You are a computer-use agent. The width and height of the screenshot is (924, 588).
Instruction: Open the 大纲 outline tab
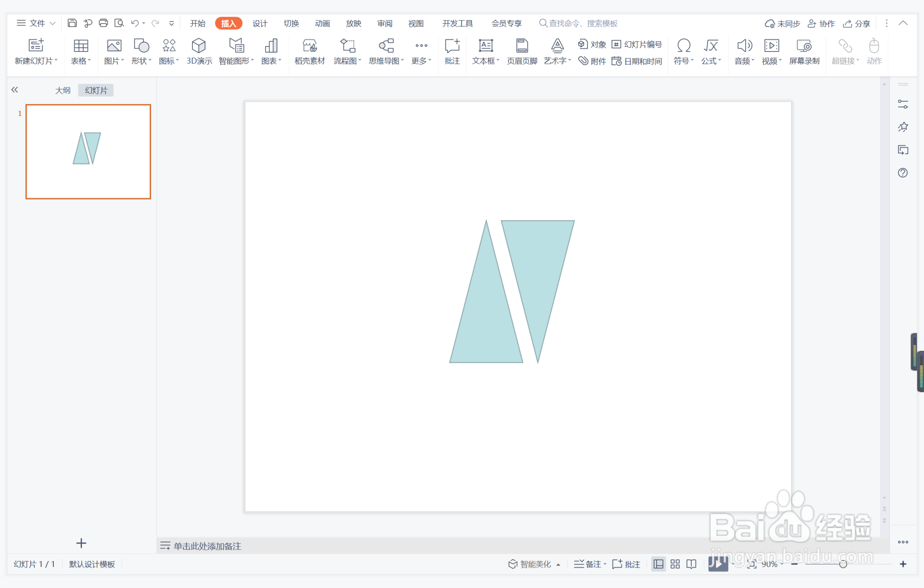coord(63,90)
